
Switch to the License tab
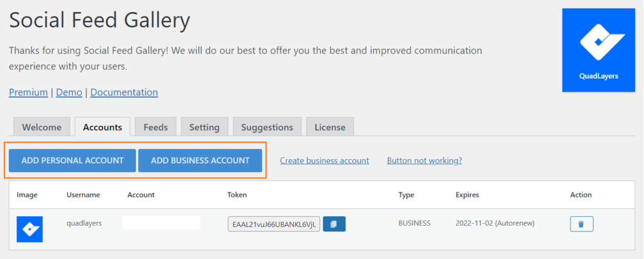(330, 127)
